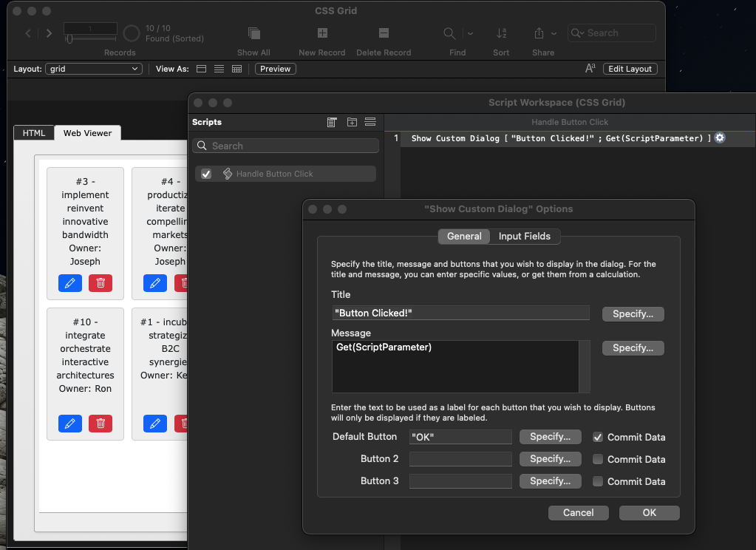Click the Show All records icon
Image resolution: width=756 pixels, height=550 pixels.
(253, 33)
